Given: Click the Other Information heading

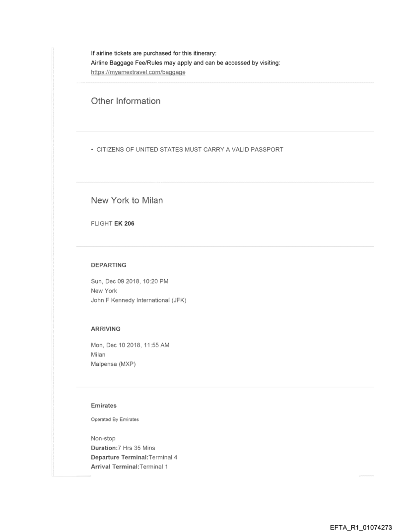Looking at the screenshot, I should (x=126, y=101).
